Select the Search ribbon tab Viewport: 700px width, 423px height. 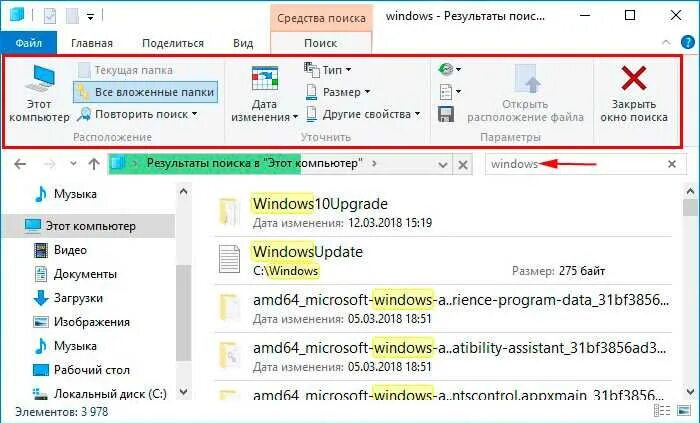(321, 43)
